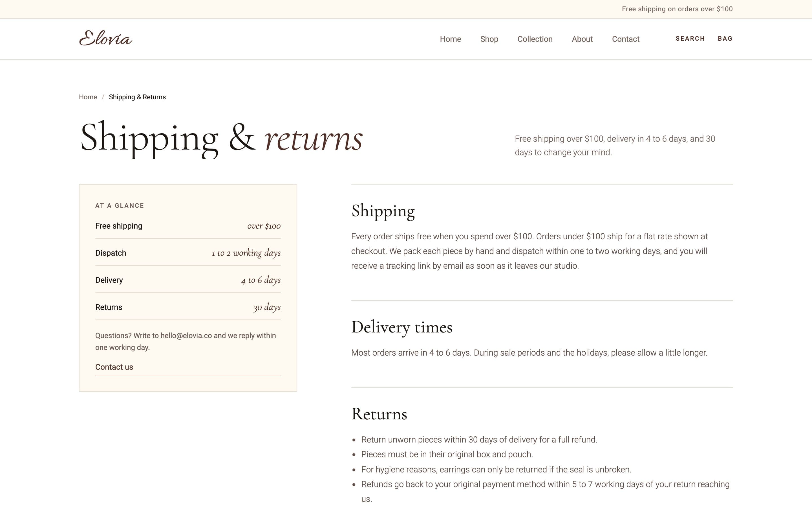The height and width of the screenshot is (508, 812).
Task: Click the 'Refunds go back' bullet
Action: tap(545, 491)
